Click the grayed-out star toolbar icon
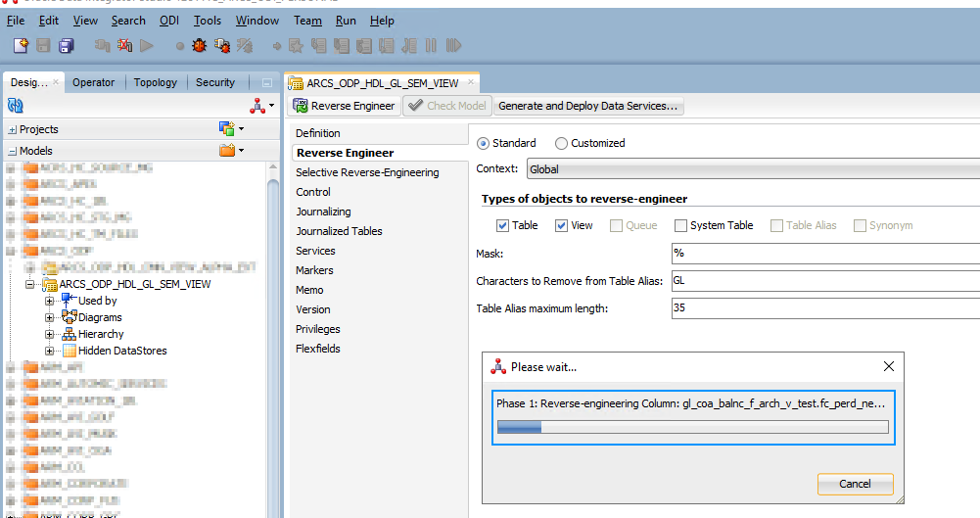Image resolution: width=980 pixels, height=518 pixels. pos(297,45)
